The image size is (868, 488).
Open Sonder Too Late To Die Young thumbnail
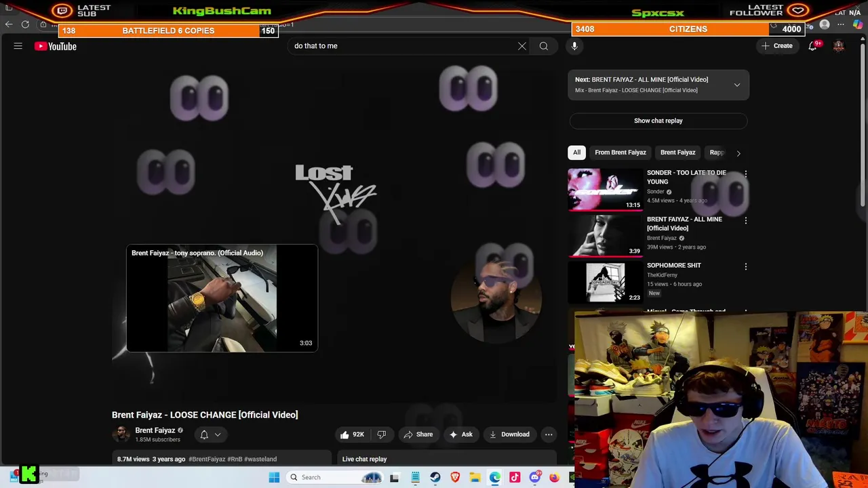[x=605, y=189]
